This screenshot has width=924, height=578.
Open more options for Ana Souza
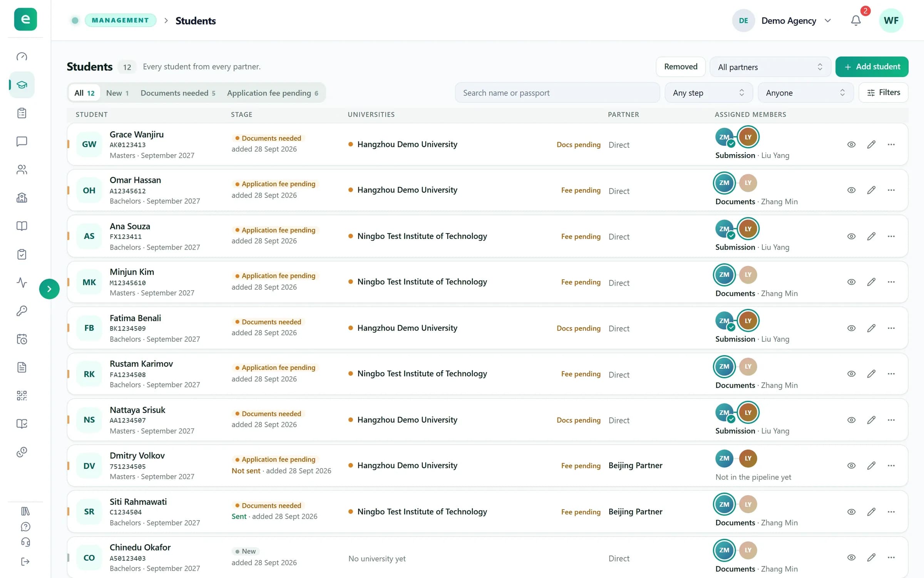pos(891,236)
